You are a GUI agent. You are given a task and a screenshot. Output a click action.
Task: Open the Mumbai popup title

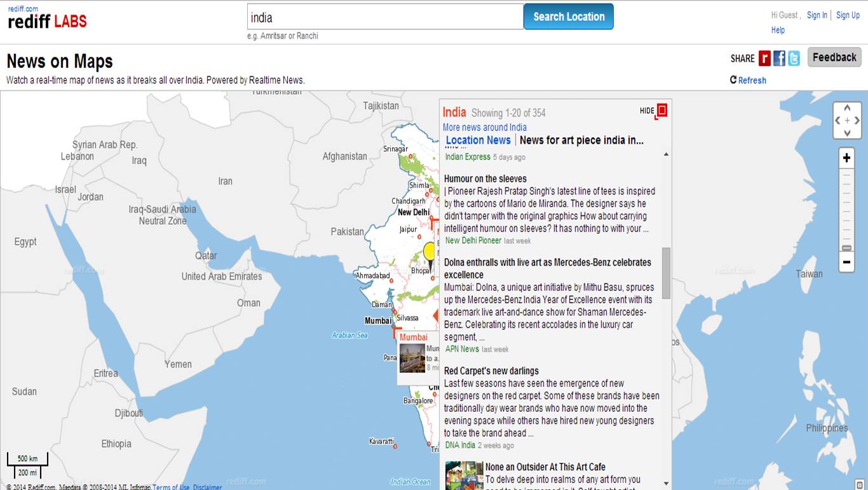coord(414,337)
